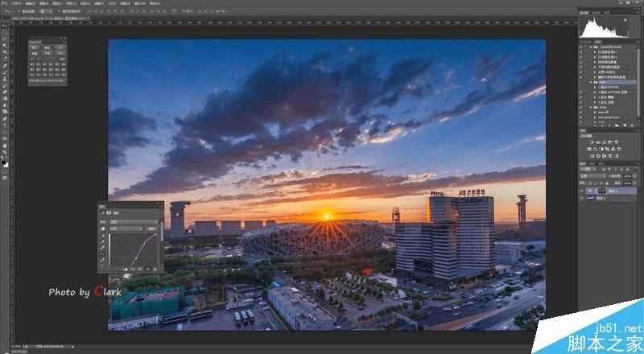This screenshot has height=354, width=644.
Task: Choose edit-points curve mode icon
Action: pyautogui.click(x=103, y=254)
